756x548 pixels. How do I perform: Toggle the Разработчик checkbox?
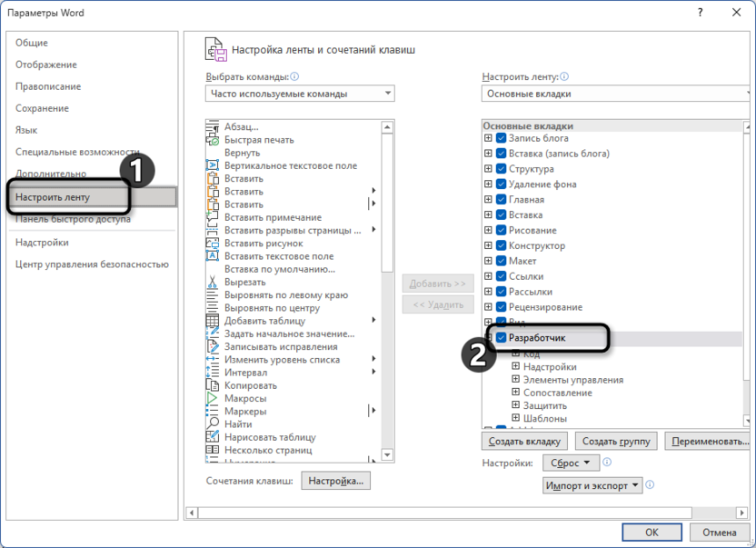click(x=501, y=338)
